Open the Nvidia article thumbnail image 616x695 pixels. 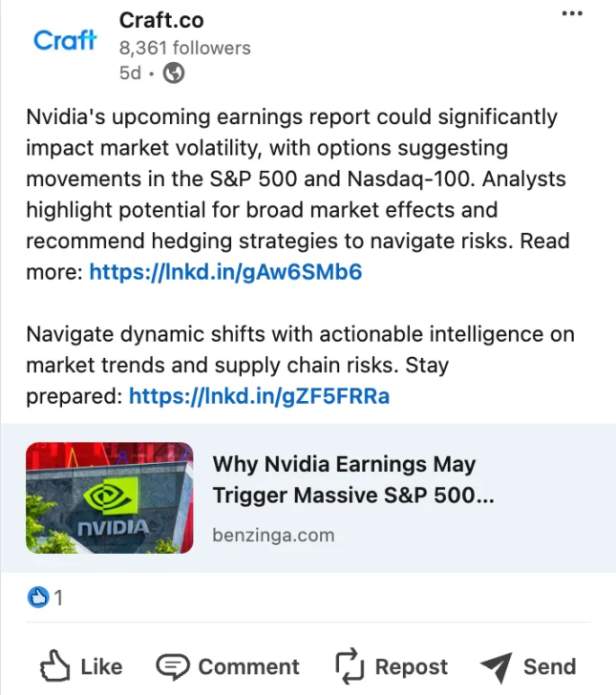coord(110,497)
